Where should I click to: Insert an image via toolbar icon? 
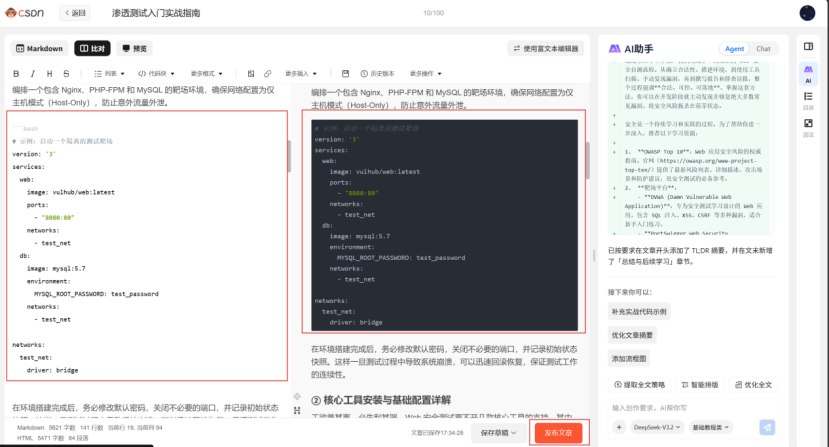pyautogui.click(x=251, y=74)
